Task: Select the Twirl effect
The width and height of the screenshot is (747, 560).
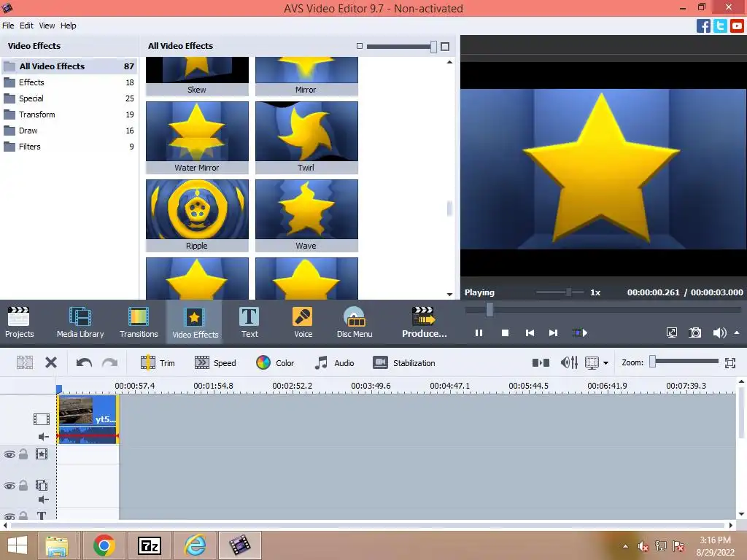Action: (x=306, y=137)
